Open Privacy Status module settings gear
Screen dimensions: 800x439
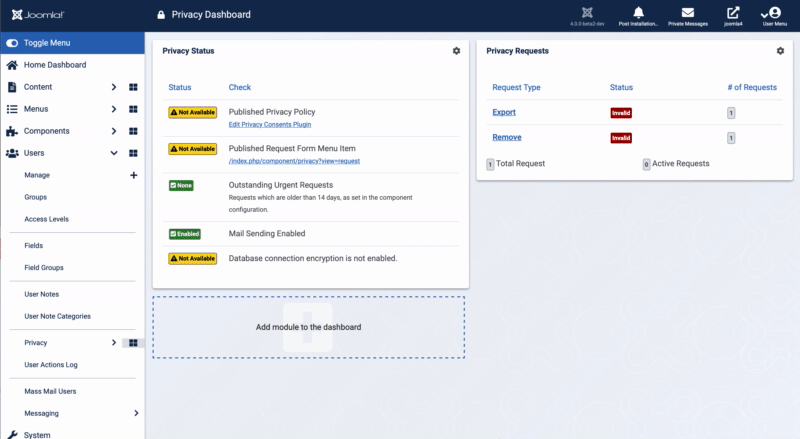[456, 51]
